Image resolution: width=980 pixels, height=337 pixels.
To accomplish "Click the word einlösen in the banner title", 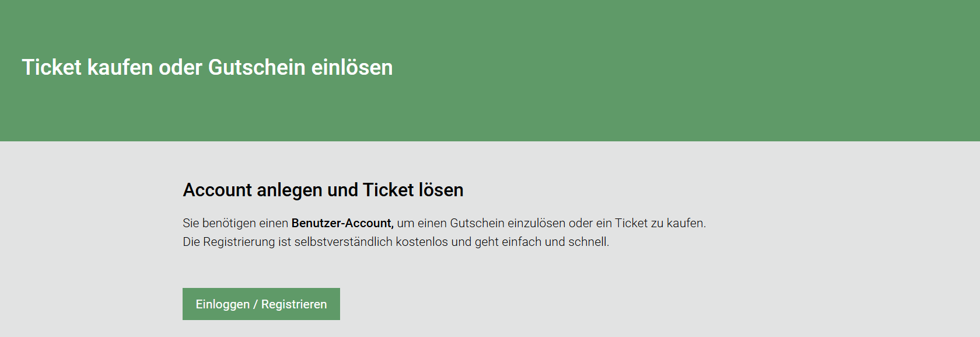I will (352, 67).
